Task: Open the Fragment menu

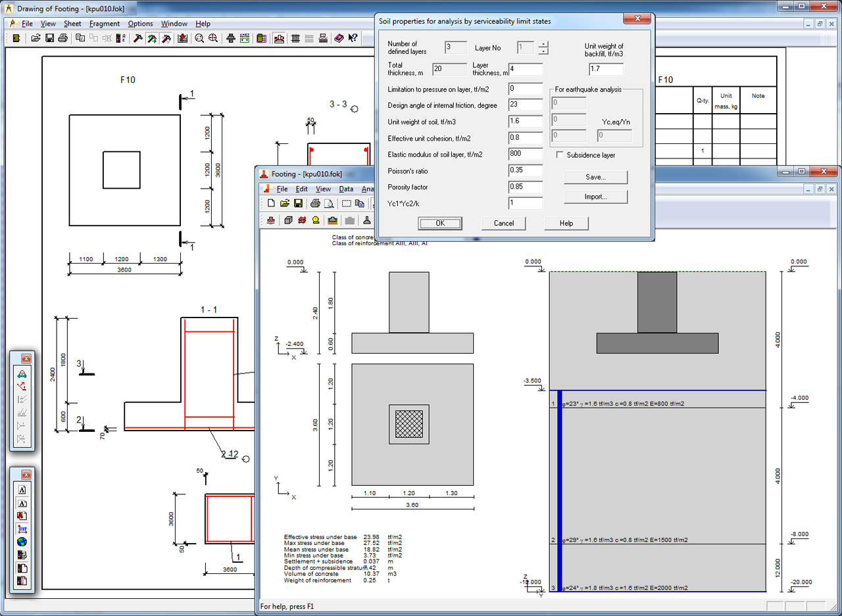Action: coord(105,24)
